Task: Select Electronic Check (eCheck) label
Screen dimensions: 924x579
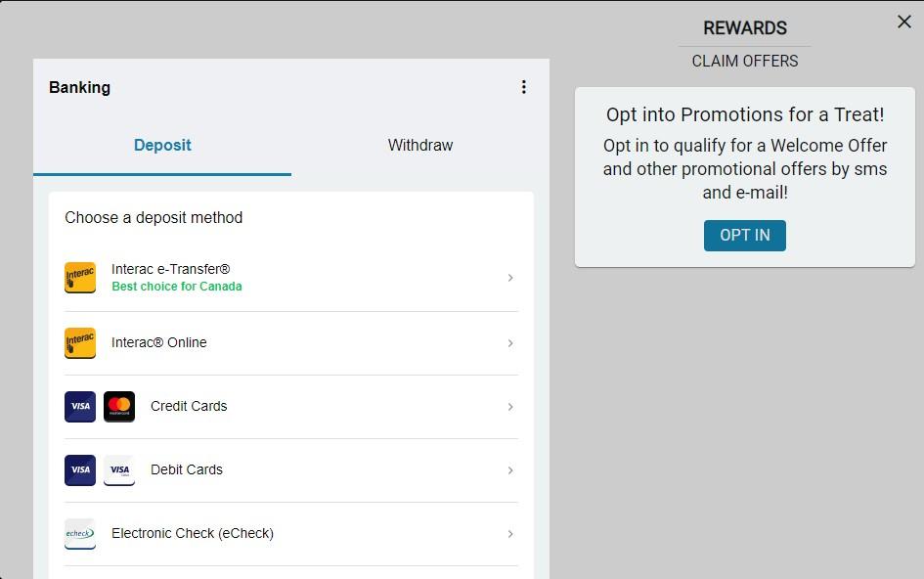Action: pyautogui.click(x=193, y=533)
